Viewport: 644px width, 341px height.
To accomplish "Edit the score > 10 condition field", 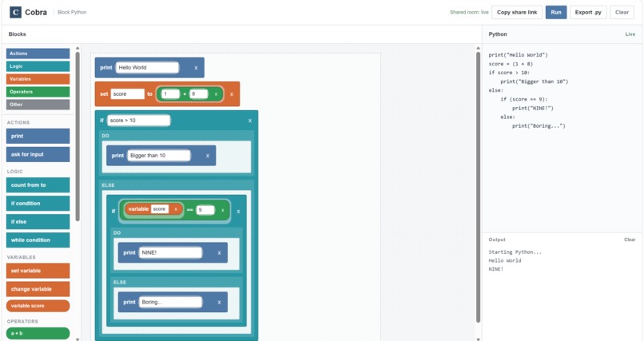I will [138, 121].
